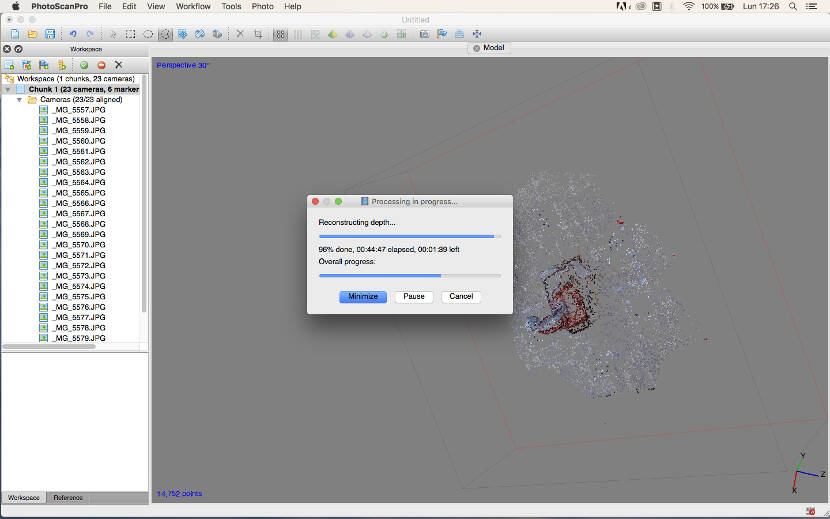Toggle Dense Cloud view mode
Viewport: 830px width, 519px height.
click(x=297, y=34)
